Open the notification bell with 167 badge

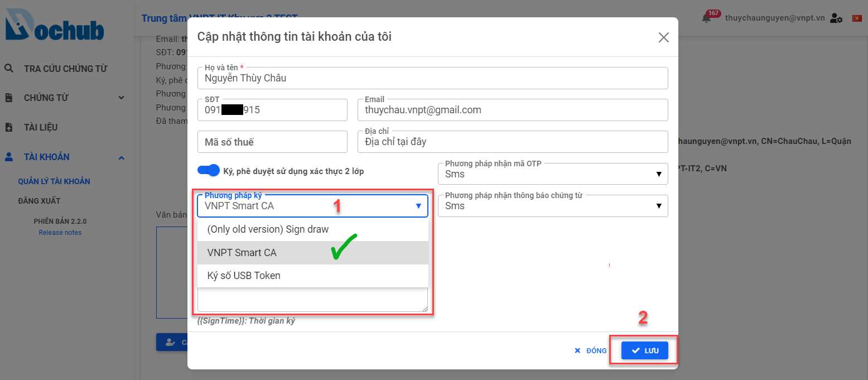707,18
